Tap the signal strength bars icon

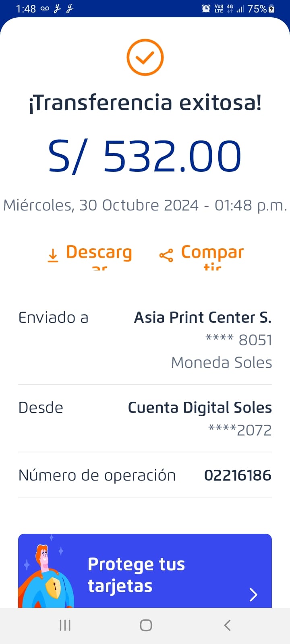(x=240, y=8)
